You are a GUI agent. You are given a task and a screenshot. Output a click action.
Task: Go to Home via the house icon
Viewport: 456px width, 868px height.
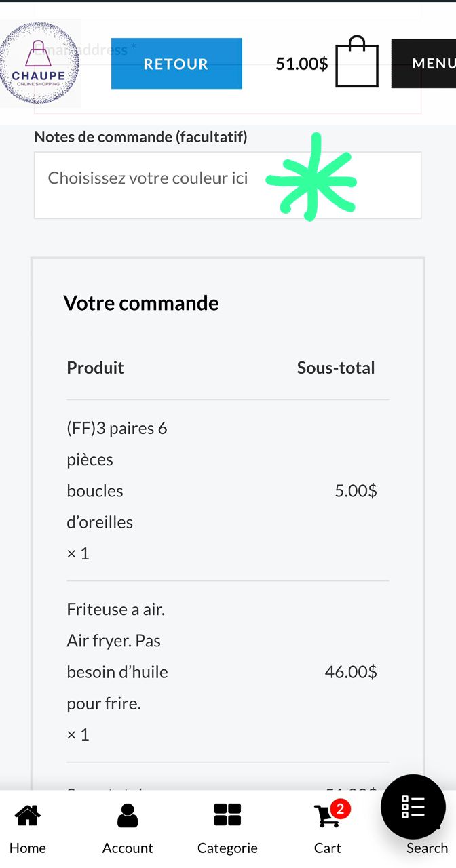click(28, 816)
